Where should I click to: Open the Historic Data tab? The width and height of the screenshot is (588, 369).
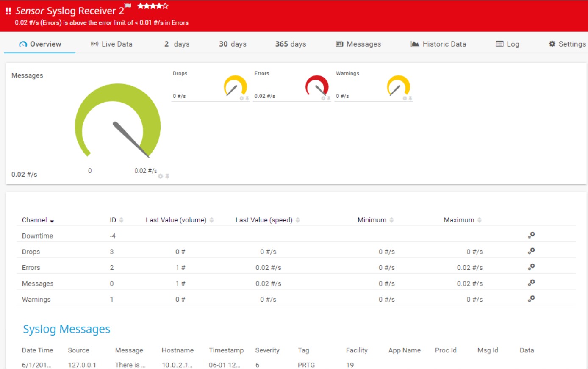point(438,44)
